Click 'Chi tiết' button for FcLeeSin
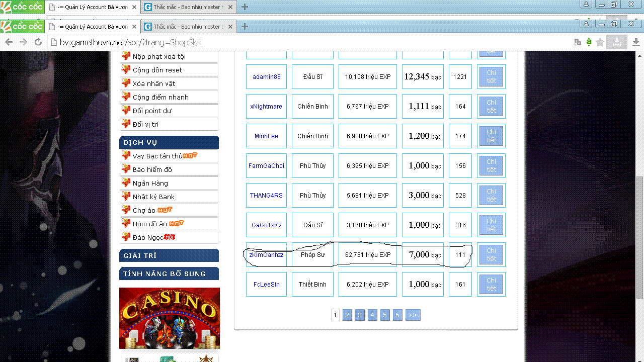This screenshot has height=362, width=644. [x=491, y=285]
